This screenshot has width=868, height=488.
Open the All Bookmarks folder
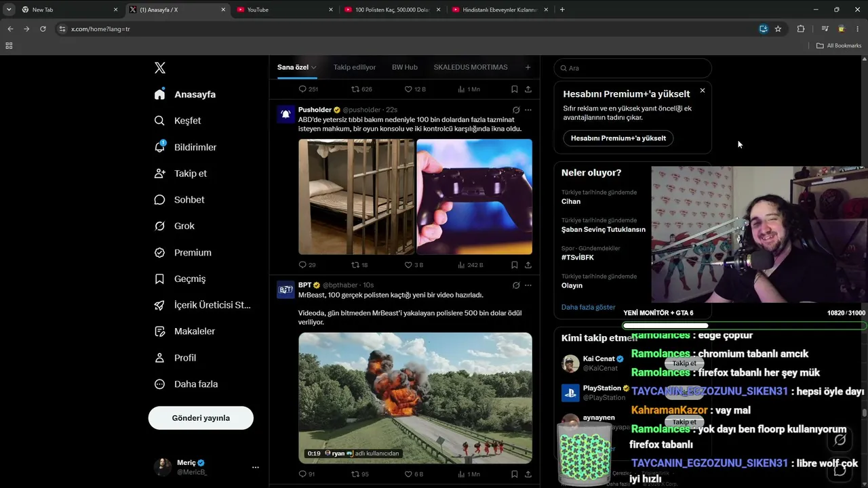click(x=839, y=45)
